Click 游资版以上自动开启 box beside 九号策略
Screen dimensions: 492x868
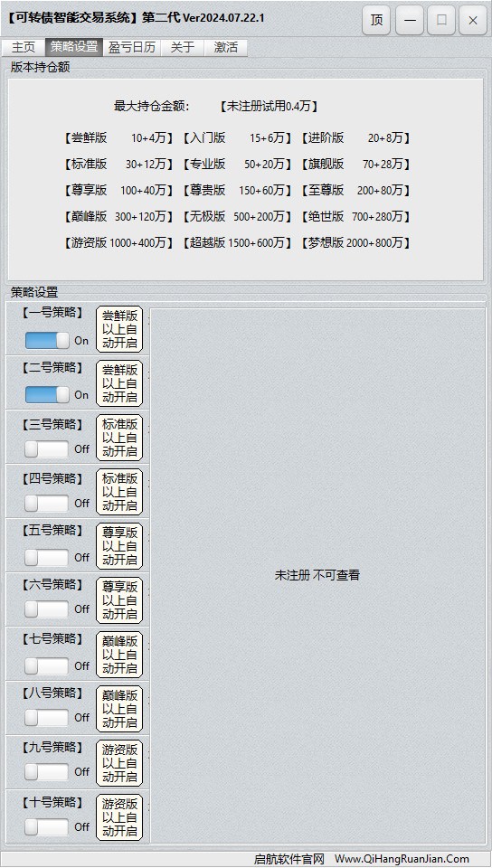coord(119,763)
